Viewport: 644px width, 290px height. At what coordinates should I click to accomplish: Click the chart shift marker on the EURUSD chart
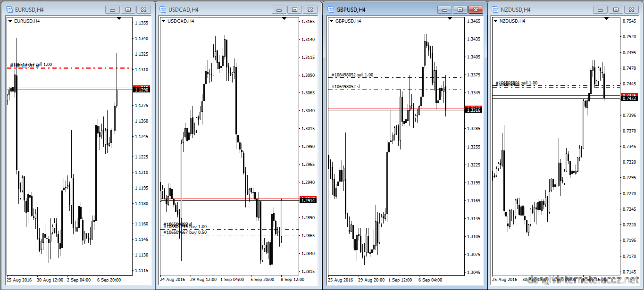pyautogui.click(x=119, y=18)
